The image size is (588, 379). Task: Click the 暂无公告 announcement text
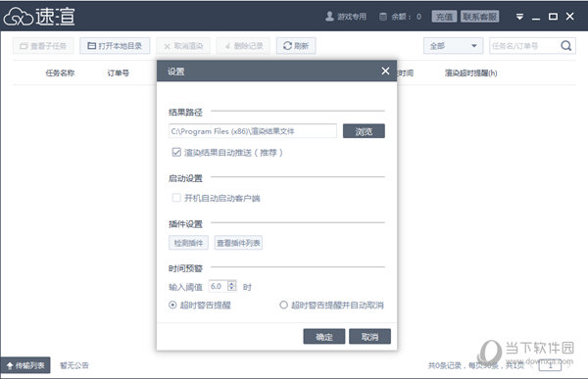pos(74,365)
